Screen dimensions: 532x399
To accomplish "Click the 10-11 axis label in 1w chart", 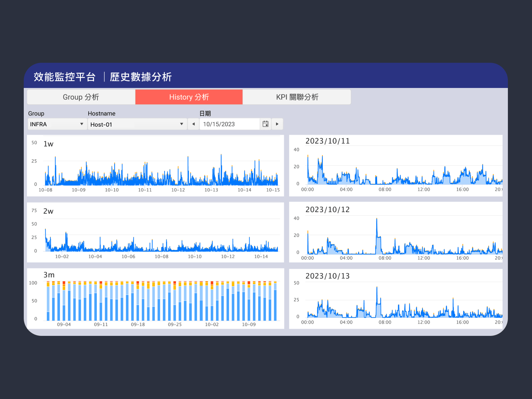I will pyautogui.click(x=145, y=190).
